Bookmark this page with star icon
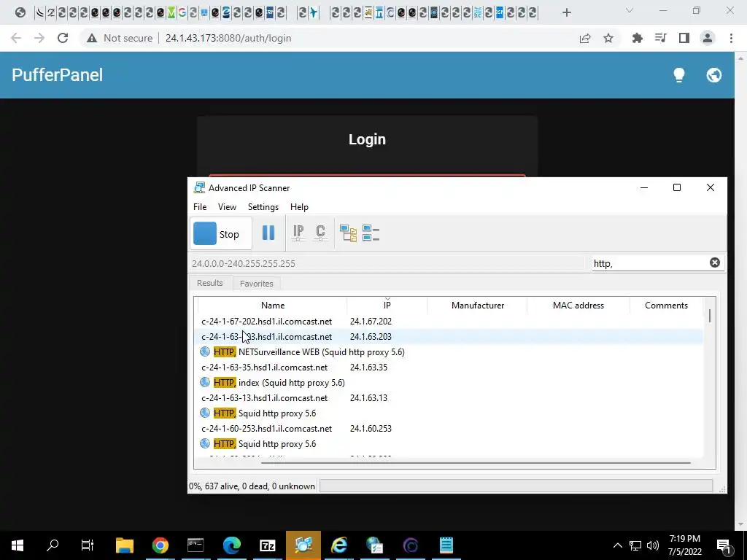The image size is (747, 560). [x=608, y=38]
